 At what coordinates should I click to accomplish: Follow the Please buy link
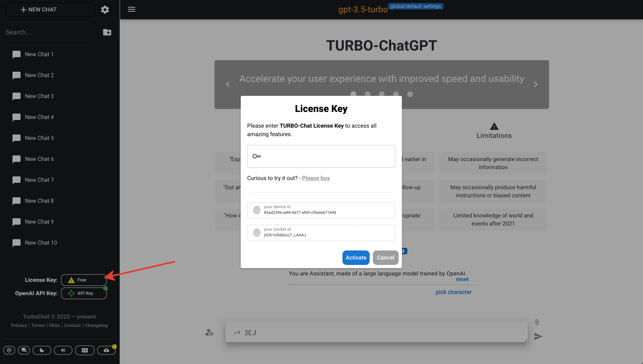(x=316, y=178)
